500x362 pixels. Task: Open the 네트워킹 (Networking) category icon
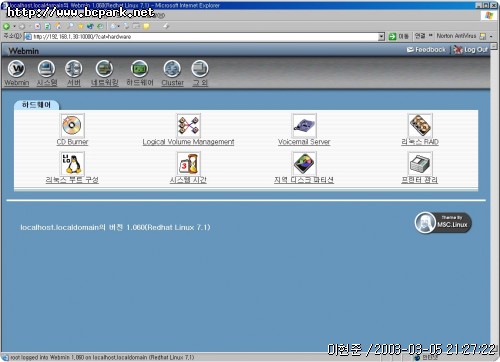(104, 69)
